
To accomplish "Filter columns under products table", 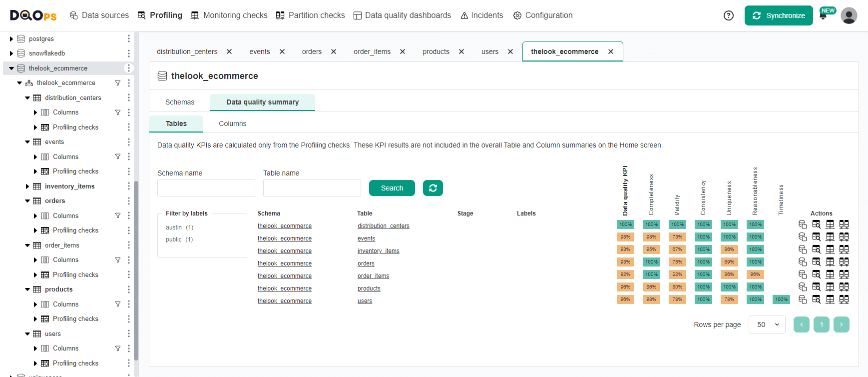I will tap(118, 304).
